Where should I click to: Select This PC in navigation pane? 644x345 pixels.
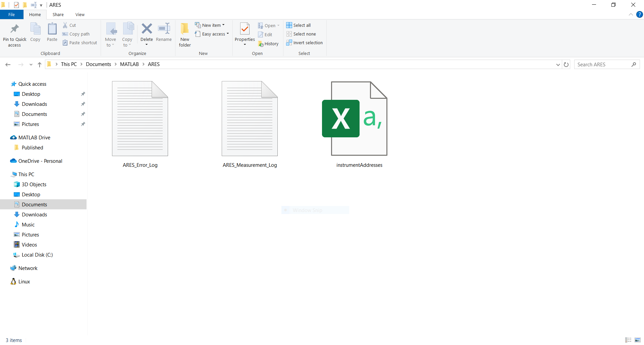(26, 175)
